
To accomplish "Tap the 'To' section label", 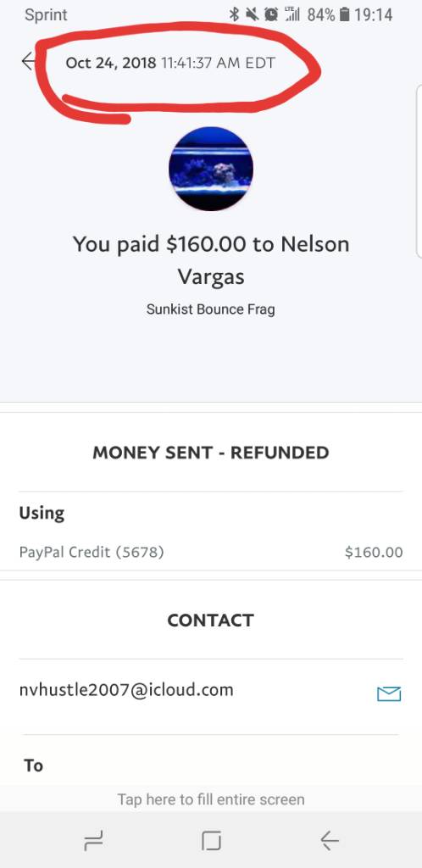I will [33, 765].
